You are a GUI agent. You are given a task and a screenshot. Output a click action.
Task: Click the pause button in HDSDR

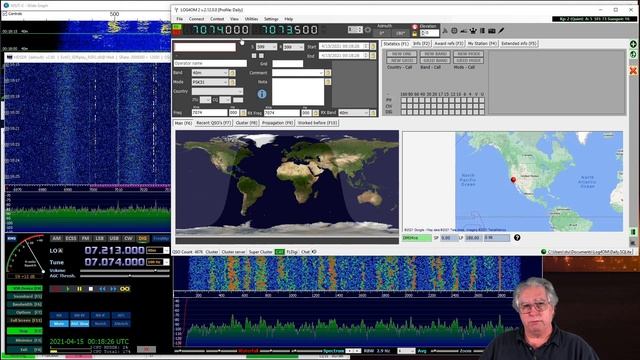tap(79, 289)
